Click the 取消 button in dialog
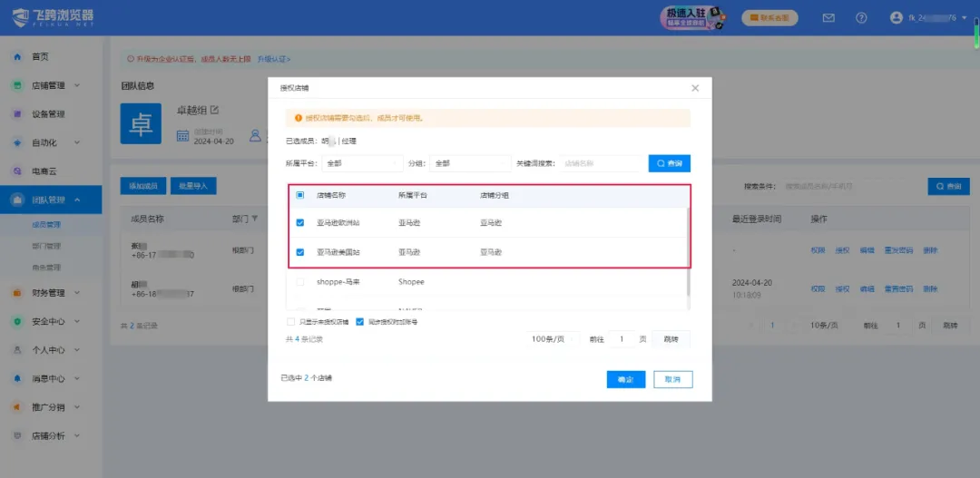 673,380
